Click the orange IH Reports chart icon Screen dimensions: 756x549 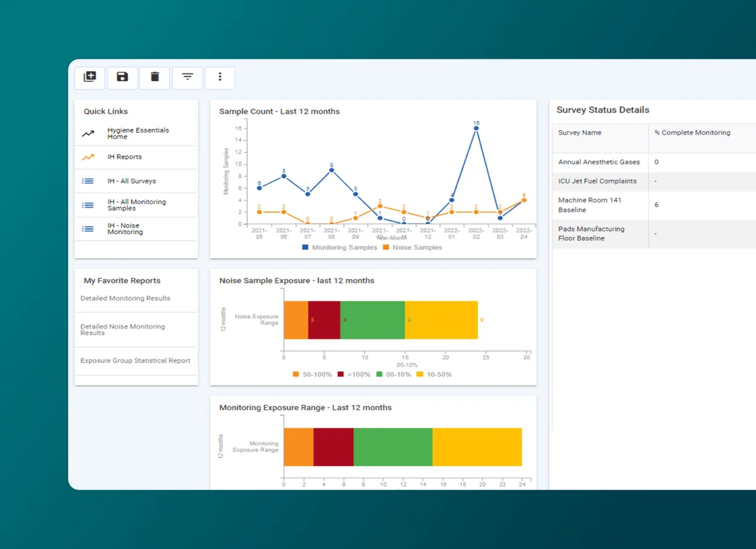pos(88,157)
